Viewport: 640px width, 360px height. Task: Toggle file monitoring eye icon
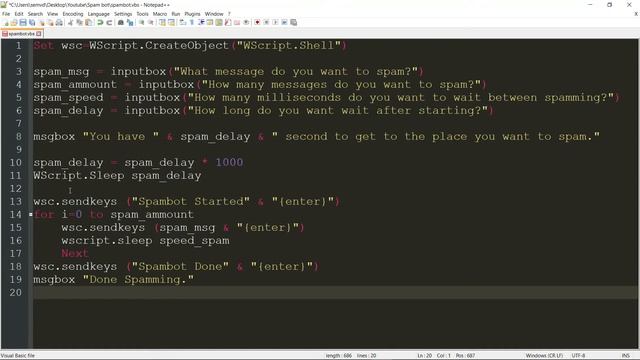246,22
